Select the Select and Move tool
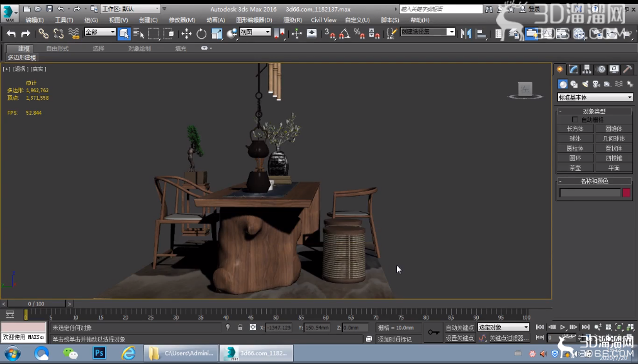This screenshot has height=364, width=638. click(x=186, y=34)
